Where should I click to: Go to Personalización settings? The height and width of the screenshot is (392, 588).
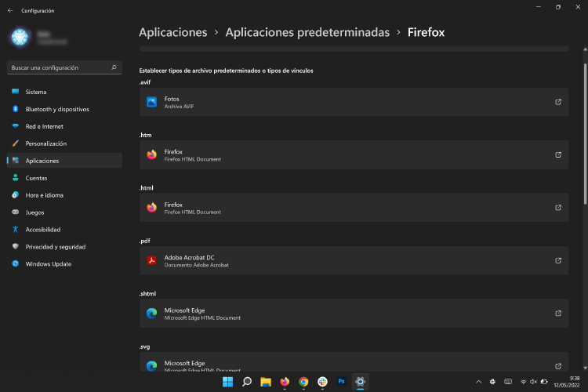(x=45, y=143)
